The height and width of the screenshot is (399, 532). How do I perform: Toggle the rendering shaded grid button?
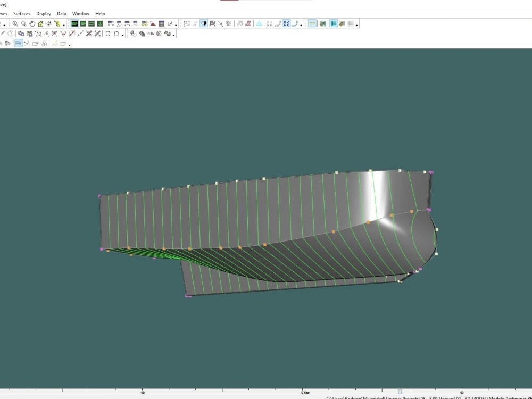pos(333,24)
